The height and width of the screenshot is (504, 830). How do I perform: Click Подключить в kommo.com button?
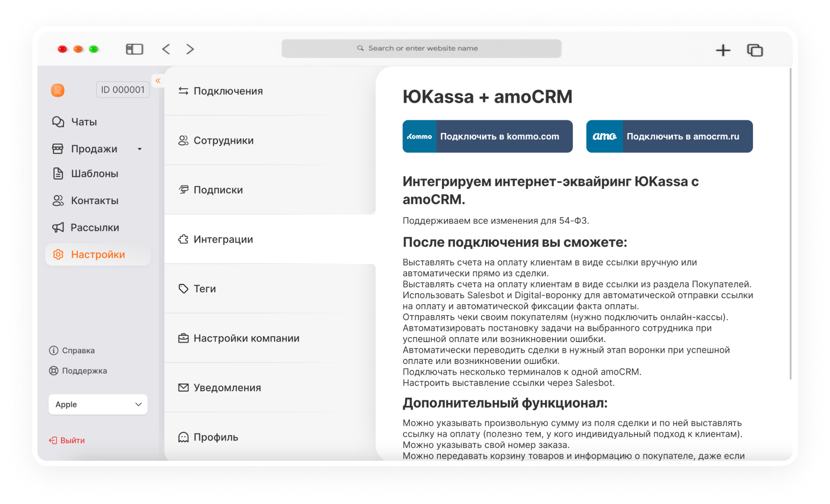(487, 136)
